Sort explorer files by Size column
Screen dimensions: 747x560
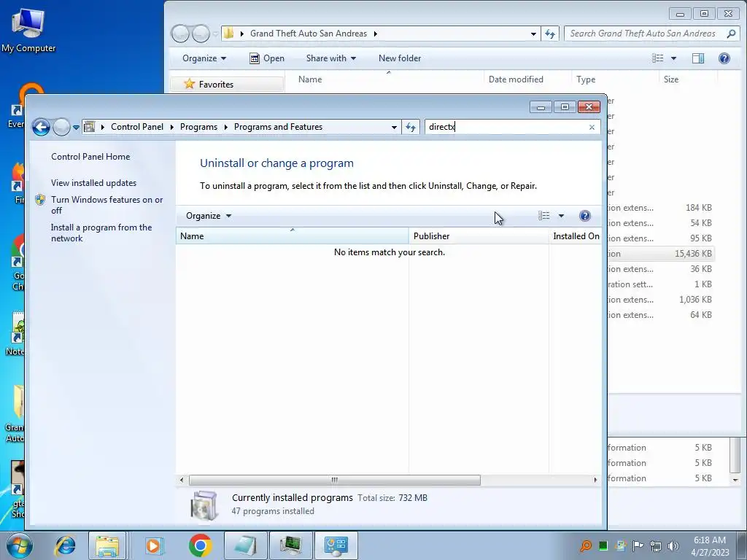(x=687, y=79)
